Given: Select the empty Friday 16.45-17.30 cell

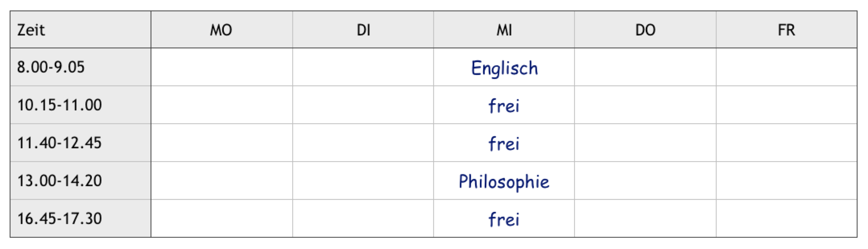Looking at the screenshot, I should pos(786,218).
